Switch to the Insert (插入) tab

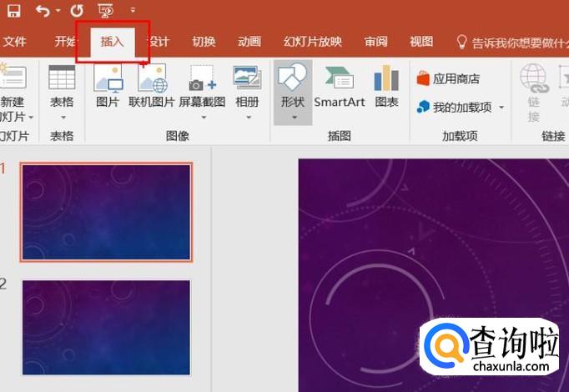[x=112, y=42]
